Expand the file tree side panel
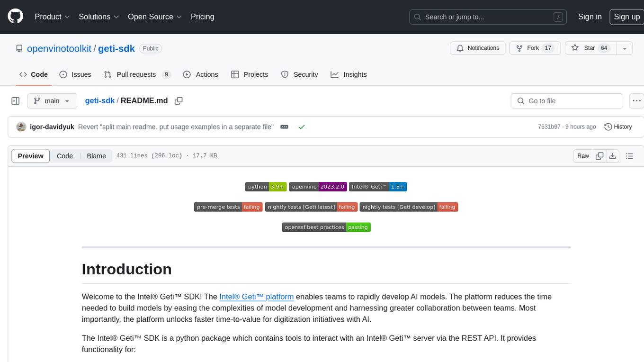644x362 pixels. coord(16,101)
